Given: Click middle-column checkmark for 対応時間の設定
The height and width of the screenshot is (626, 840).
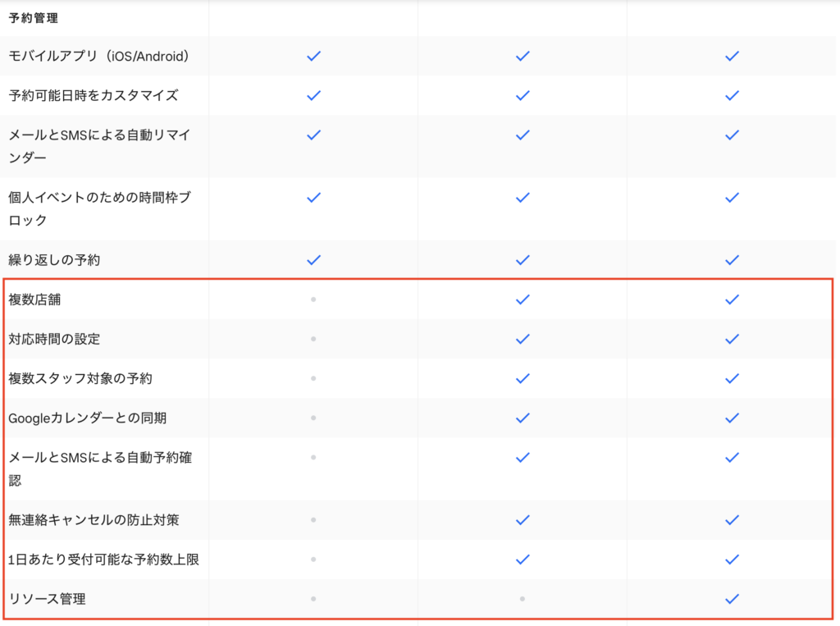Looking at the screenshot, I should pos(523,339).
